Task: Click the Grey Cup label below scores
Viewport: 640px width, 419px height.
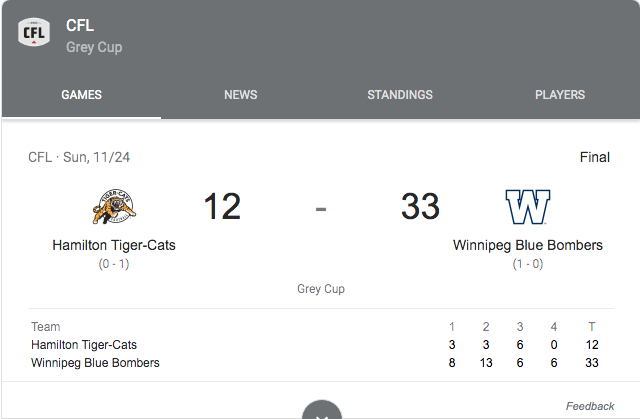Action: pyautogui.click(x=321, y=289)
